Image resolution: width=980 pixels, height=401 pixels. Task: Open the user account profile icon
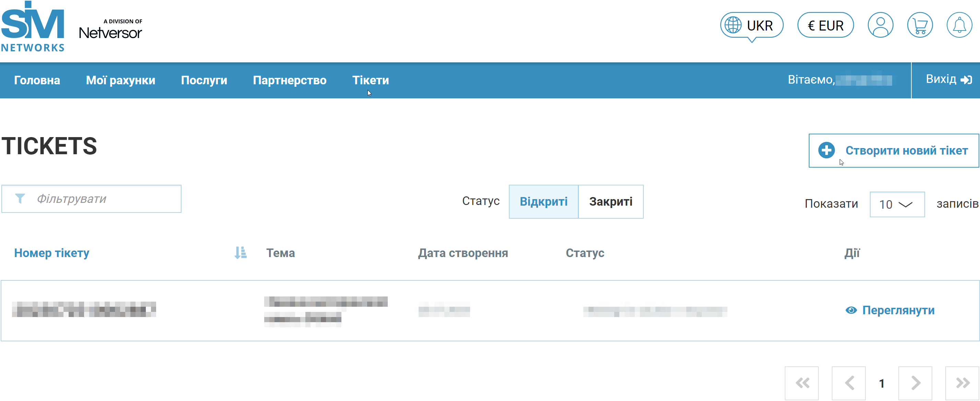(880, 25)
